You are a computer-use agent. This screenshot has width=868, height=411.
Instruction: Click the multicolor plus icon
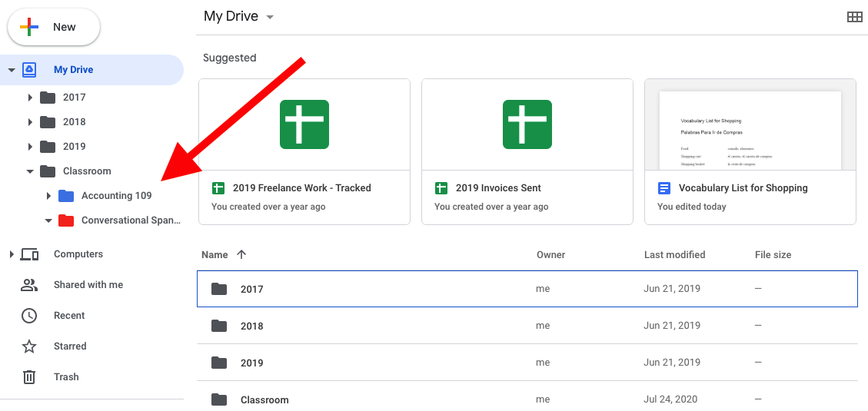coord(28,27)
